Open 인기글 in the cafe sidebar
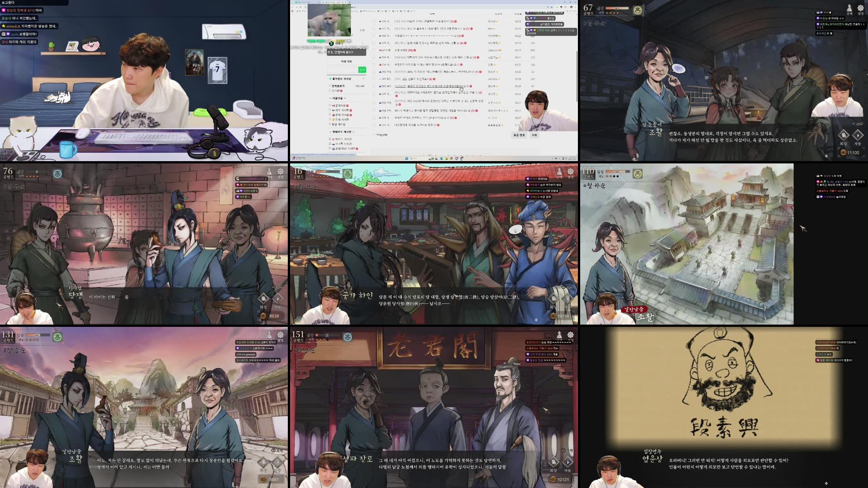This screenshot has height=488, width=868. coord(336,91)
